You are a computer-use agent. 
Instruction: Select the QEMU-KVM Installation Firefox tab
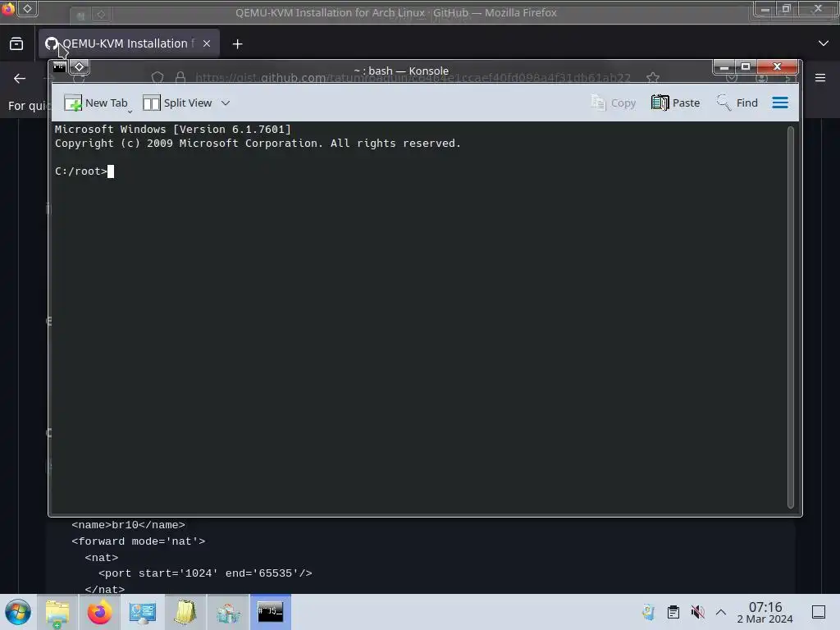coord(129,44)
